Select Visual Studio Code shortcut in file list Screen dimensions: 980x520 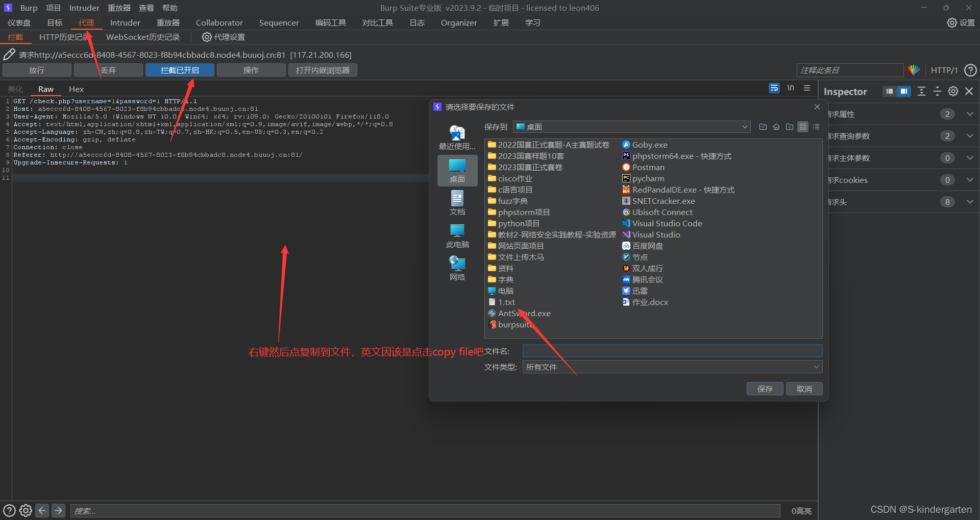click(x=662, y=223)
